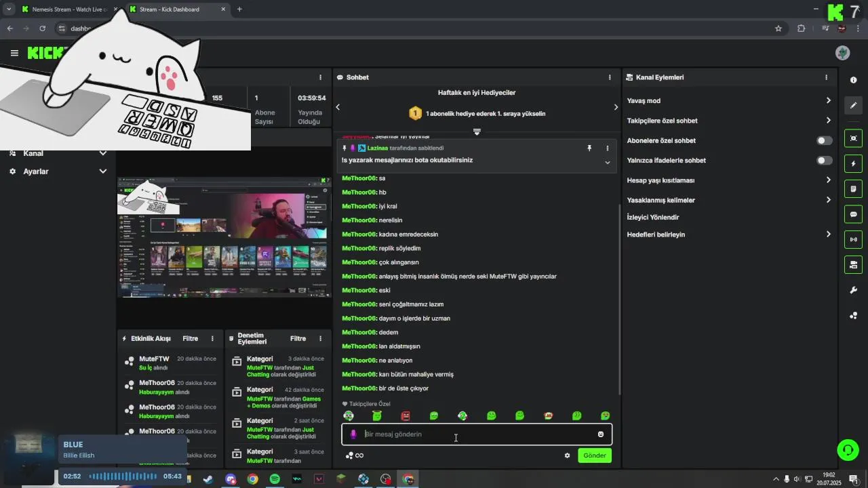Toggle the channel actions widget in right sidebar
The width and height of the screenshot is (868, 488).
853,264
